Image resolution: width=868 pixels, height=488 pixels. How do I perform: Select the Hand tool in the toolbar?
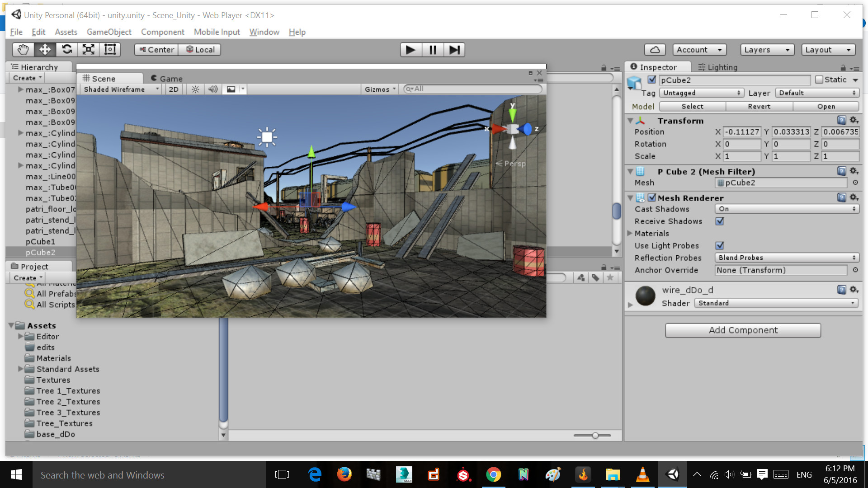pos(23,50)
